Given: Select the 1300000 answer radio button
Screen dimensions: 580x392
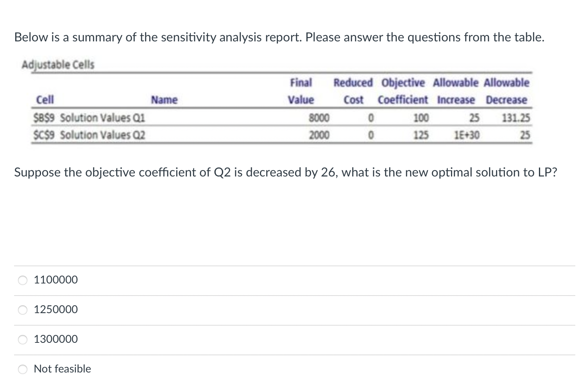Looking at the screenshot, I should pyautogui.click(x=23, y=339).
